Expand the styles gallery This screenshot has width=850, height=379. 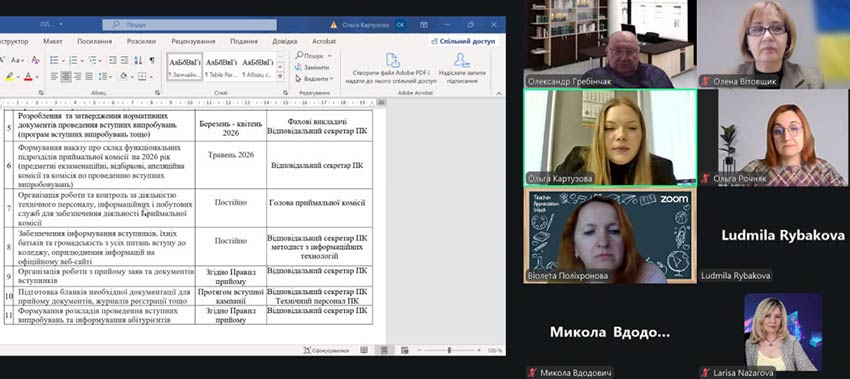click(280, 77)
